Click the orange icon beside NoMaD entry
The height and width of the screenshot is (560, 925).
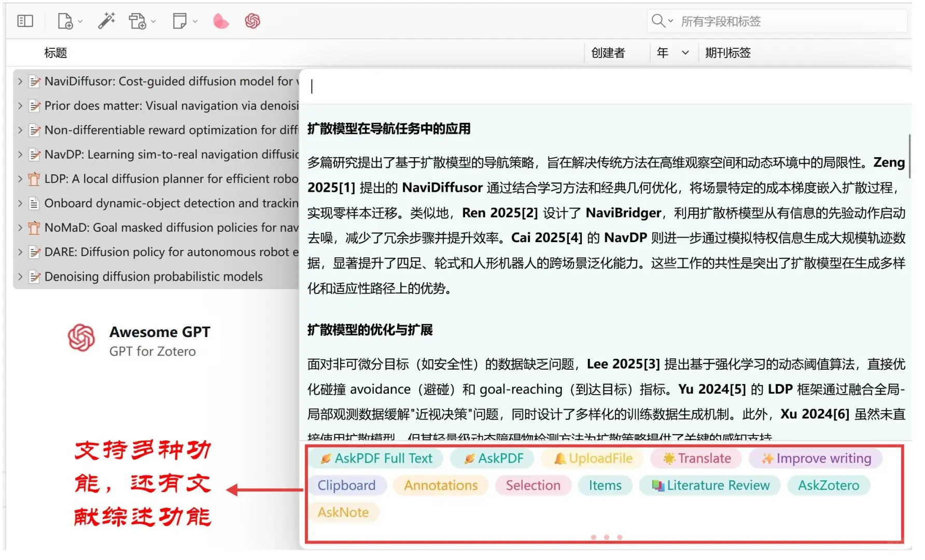[x=34, y=227]
